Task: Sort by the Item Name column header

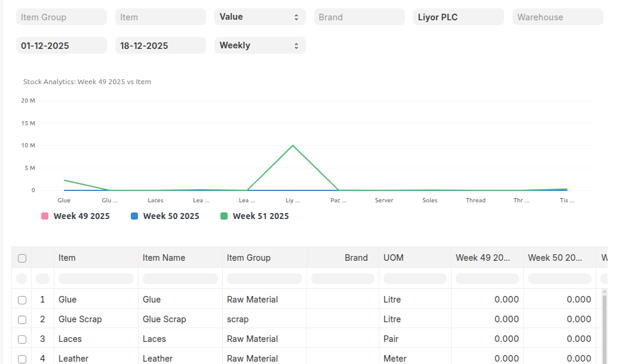Action: 164,258
